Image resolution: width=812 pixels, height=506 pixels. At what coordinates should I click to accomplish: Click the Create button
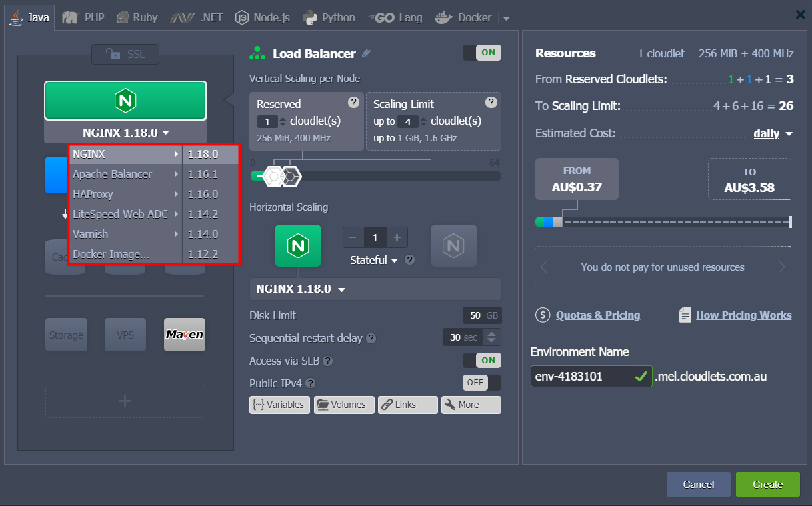pyautogui.click(x=767, y=485)
